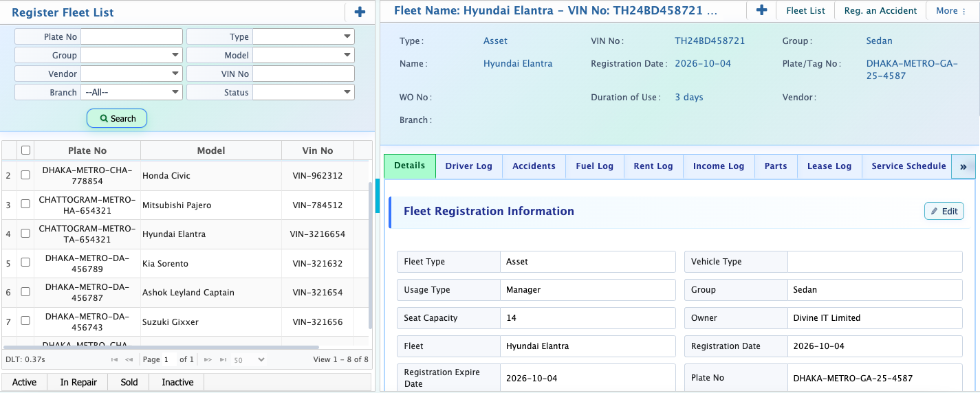
Task: Show the Active fleet status tab
Action: (25, 382)
